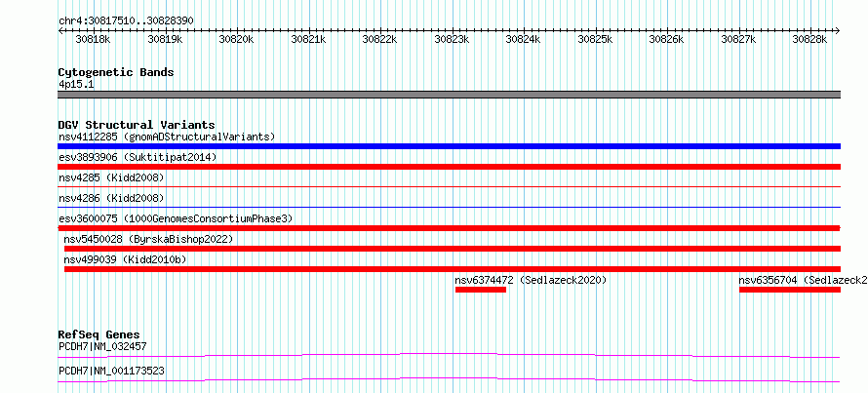The width and height of the screenshot is (868, 393).
Task: Open nsv6356704 Sedlazeck label
Action: coord(804,280)
